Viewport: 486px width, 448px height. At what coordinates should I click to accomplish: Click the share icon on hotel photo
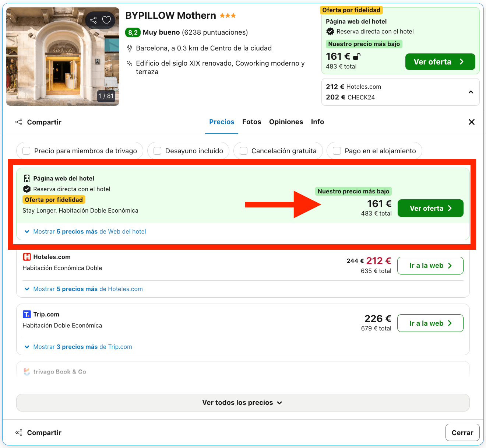[x=93, y=20]
